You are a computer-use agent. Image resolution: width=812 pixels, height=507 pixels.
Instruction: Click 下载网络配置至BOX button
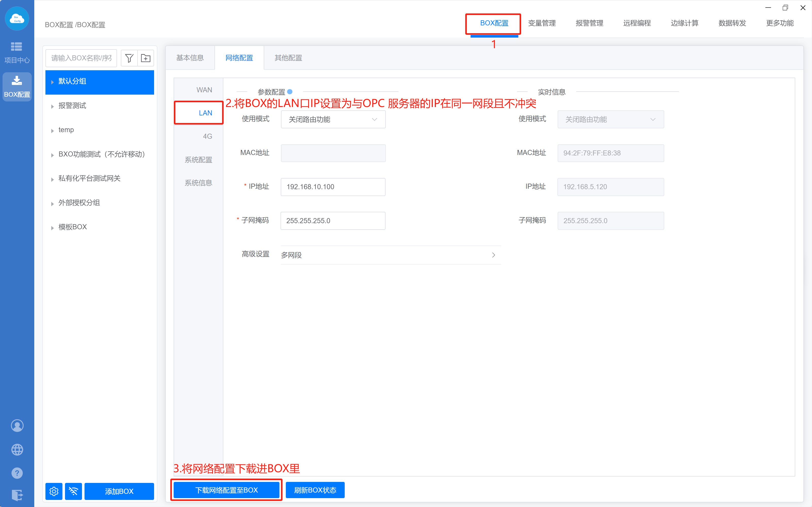[226, 490]
